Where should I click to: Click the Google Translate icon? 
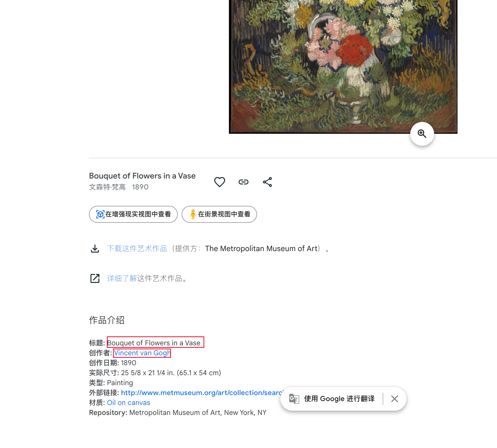294,399
